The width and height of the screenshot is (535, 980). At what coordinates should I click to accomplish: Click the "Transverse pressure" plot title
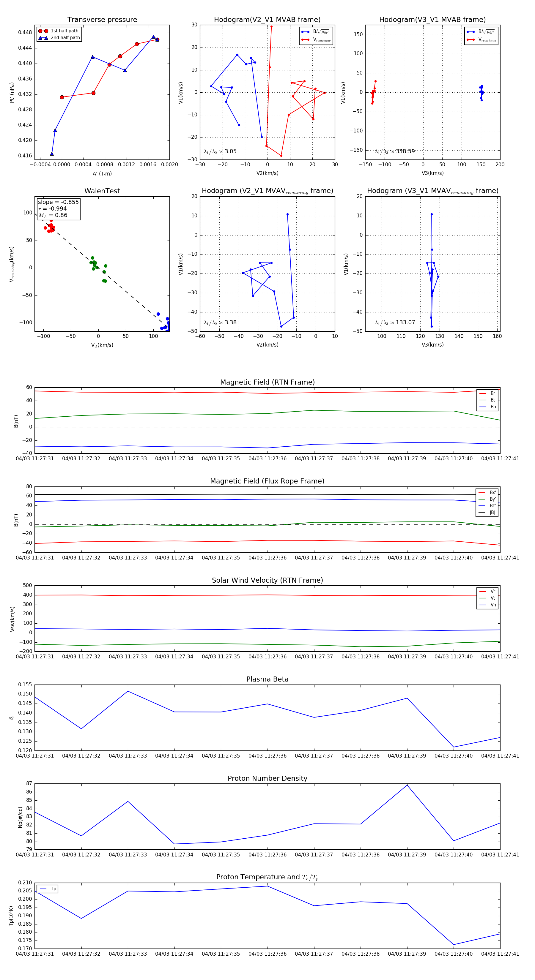tap(102, 20)
